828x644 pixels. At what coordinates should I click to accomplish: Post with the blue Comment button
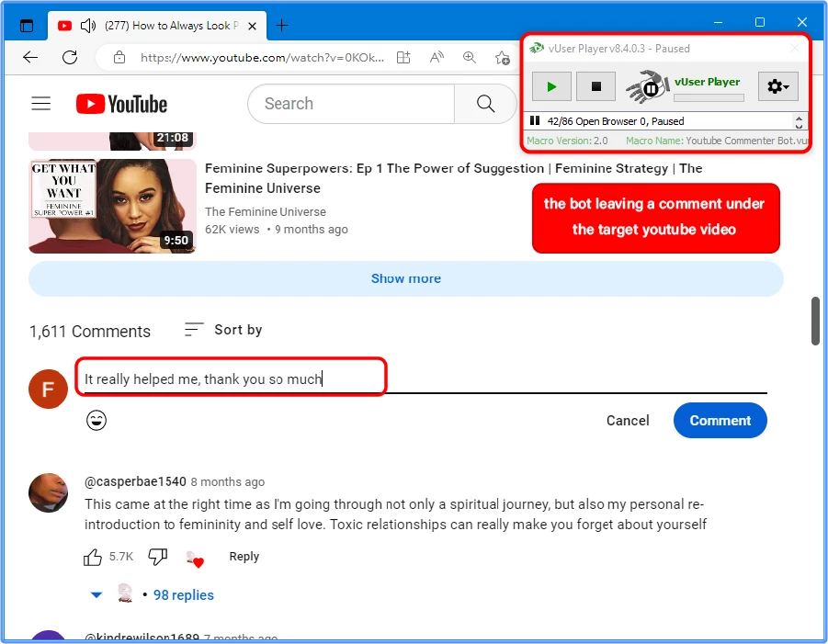(x=720, y=421)
